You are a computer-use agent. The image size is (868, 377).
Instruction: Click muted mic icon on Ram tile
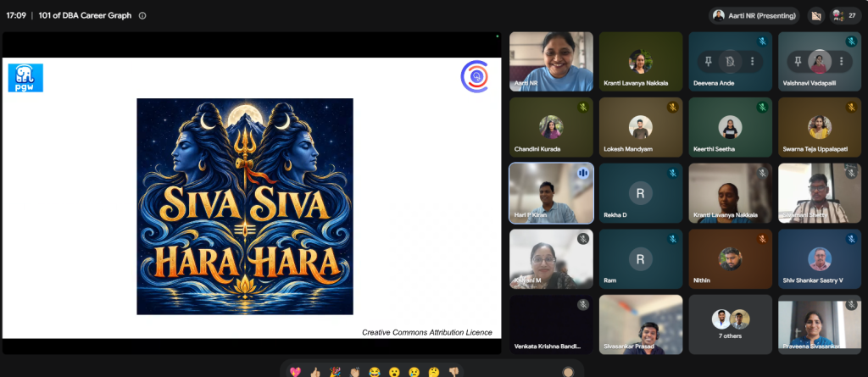coord(672,239)
